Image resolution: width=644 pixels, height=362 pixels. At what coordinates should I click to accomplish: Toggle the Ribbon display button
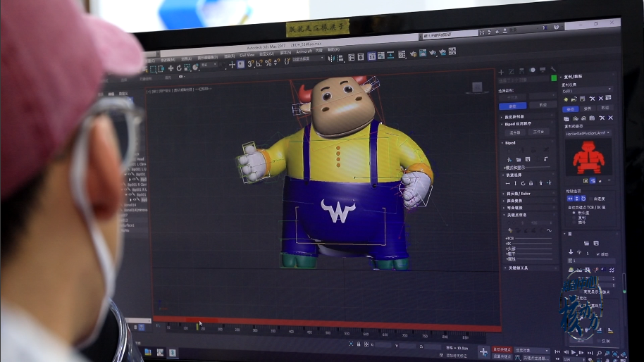point(372,56)
